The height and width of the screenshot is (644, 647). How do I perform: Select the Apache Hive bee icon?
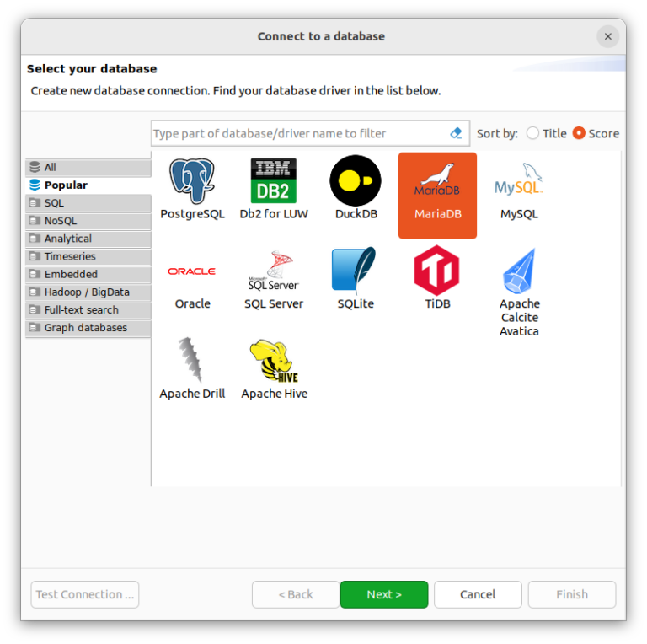pyautogui.click(x=274, y=362)
